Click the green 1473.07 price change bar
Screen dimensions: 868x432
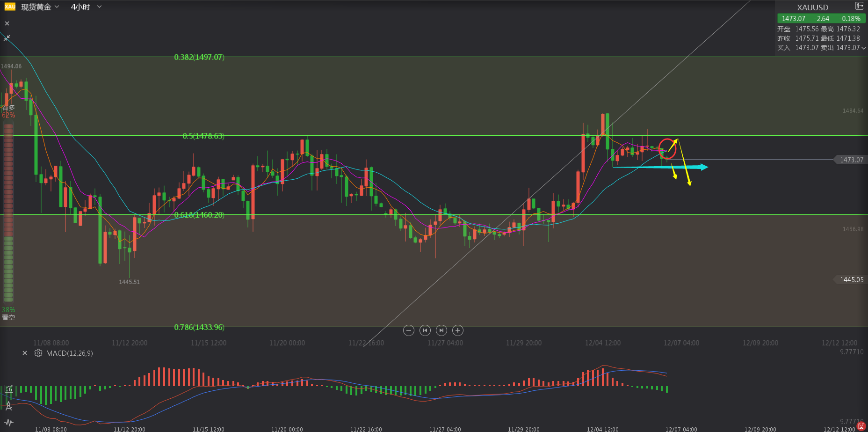click(x=821, y=19)
